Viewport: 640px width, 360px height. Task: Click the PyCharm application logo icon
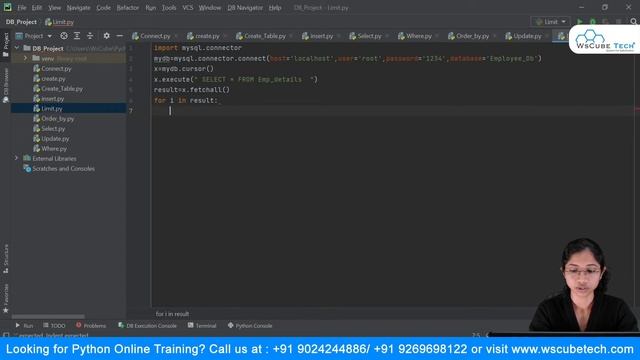(7, 7)
